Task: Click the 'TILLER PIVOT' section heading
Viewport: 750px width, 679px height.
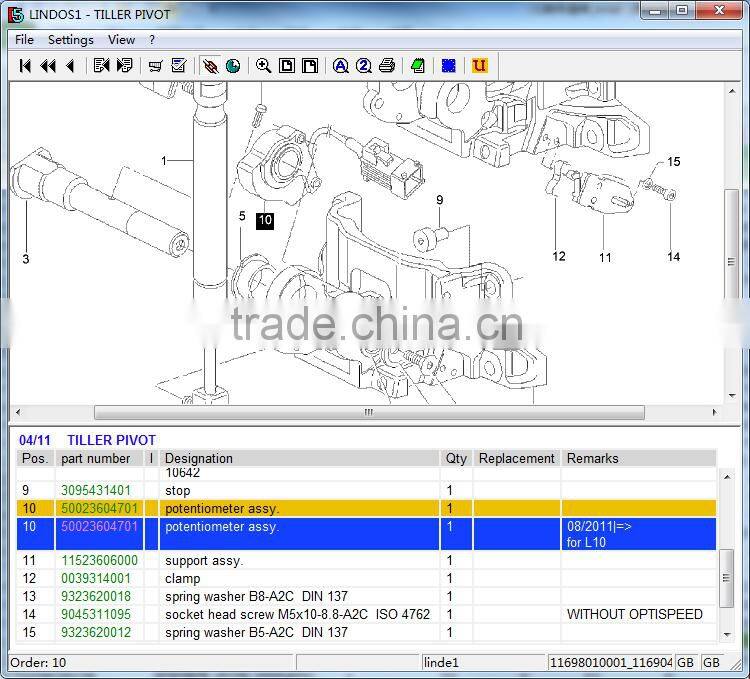Action: click(111, 440)
